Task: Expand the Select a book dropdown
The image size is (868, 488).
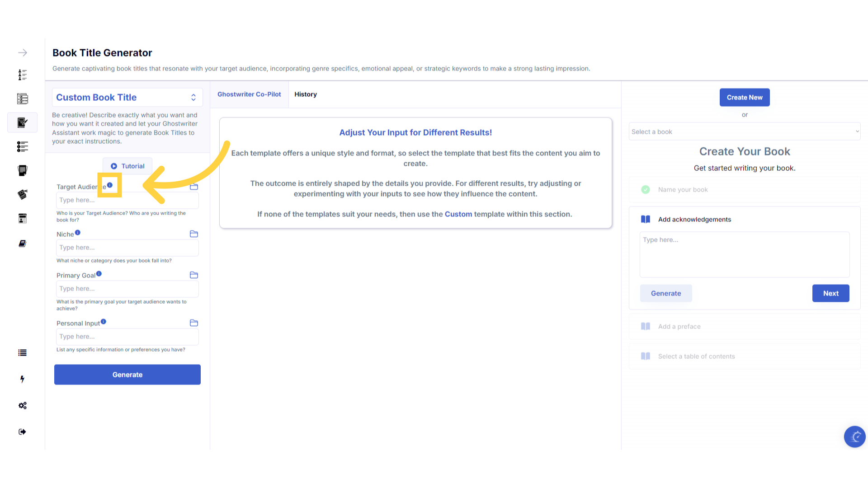Action: click(745, 131)
